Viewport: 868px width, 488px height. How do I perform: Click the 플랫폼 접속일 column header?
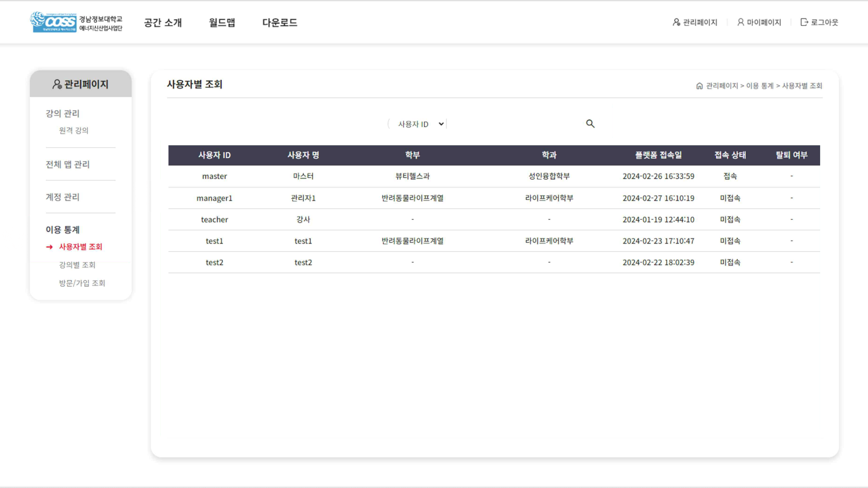click(x=658, y=155)
